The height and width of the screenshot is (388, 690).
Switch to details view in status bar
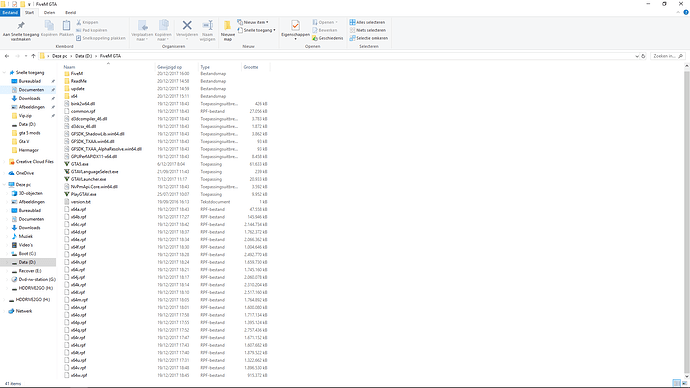676,383
